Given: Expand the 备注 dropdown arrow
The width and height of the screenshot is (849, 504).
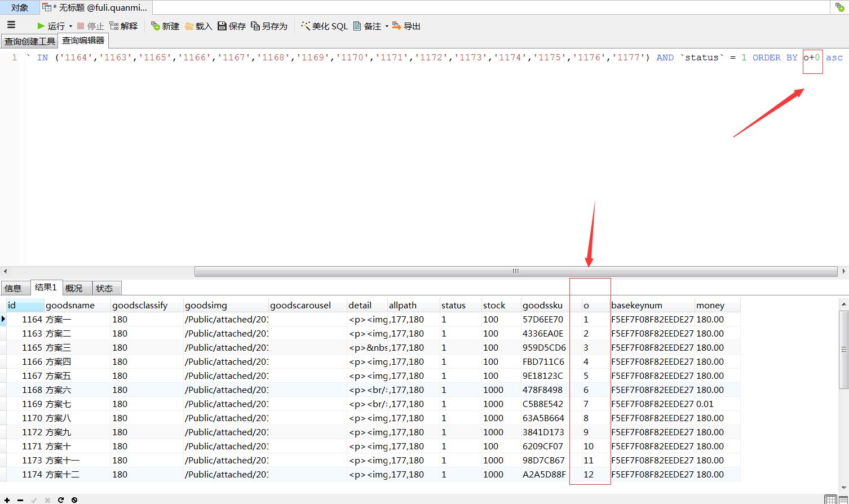Looking at the screenshot, I should click(x=387, y=26).
